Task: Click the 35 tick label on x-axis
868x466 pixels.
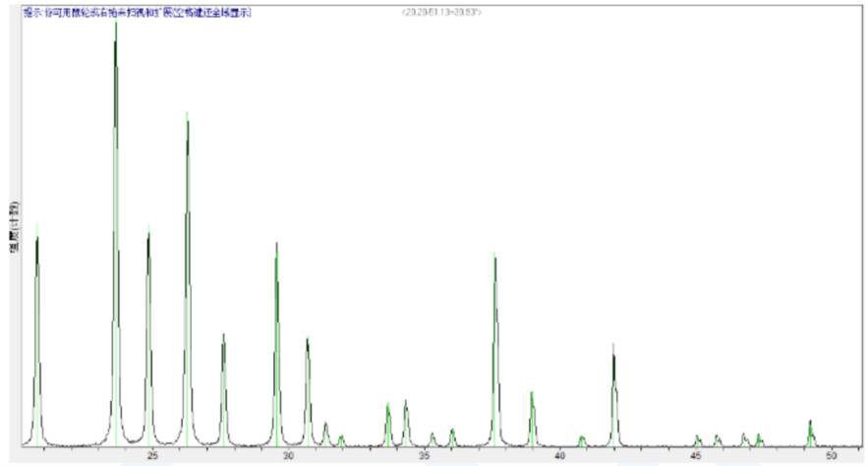Action: point(424,456)
